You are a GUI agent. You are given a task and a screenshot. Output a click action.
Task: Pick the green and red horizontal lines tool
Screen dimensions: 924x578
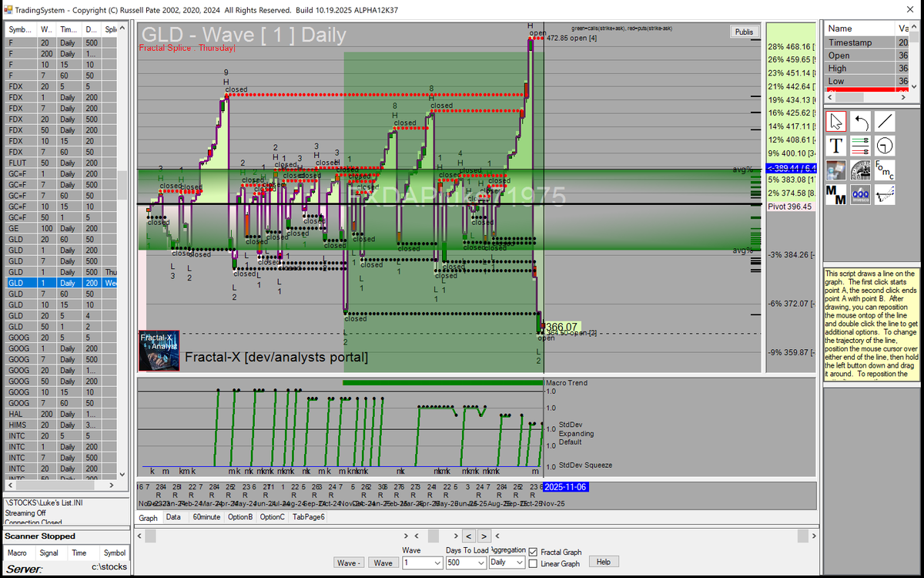coord(861,145)
